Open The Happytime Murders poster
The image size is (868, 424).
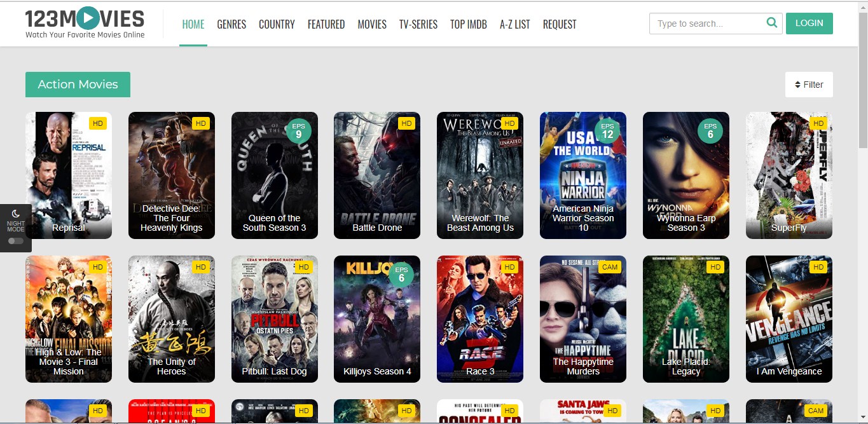pos(583,319)
